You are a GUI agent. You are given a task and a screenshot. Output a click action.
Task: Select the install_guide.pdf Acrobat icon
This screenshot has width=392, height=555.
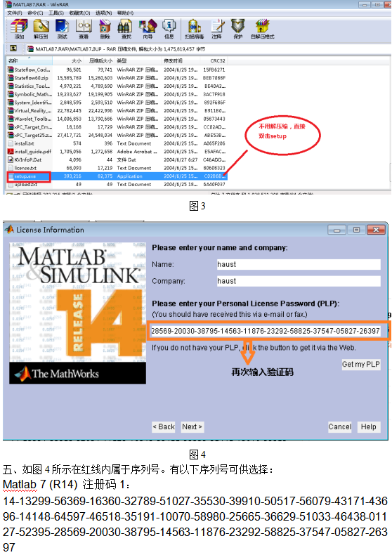(x=11, y=152)
